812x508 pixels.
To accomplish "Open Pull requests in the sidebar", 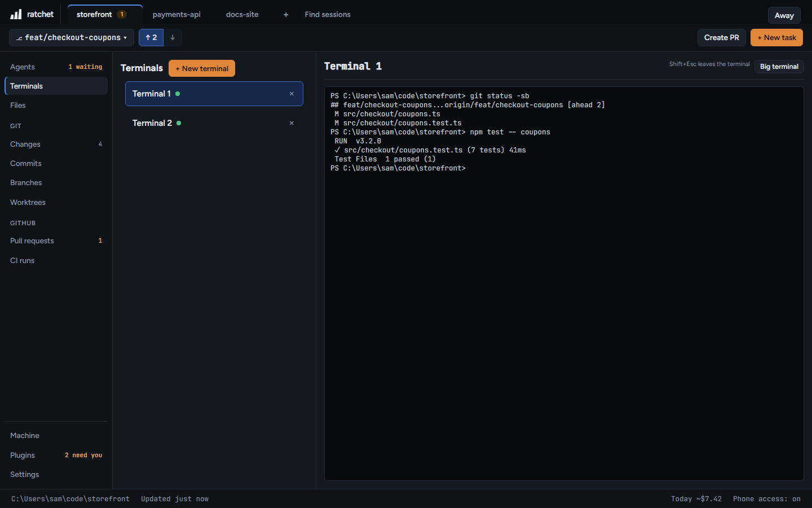I will tap(56, 240).
